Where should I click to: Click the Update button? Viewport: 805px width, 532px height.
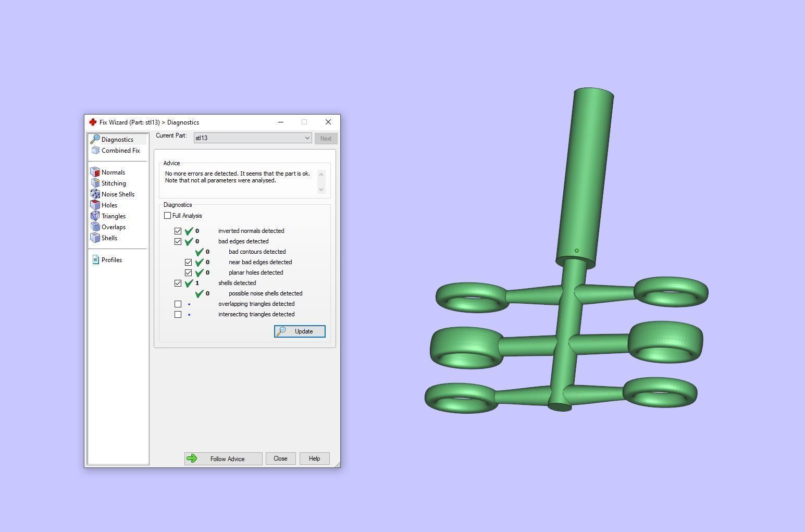click(300, 331)
